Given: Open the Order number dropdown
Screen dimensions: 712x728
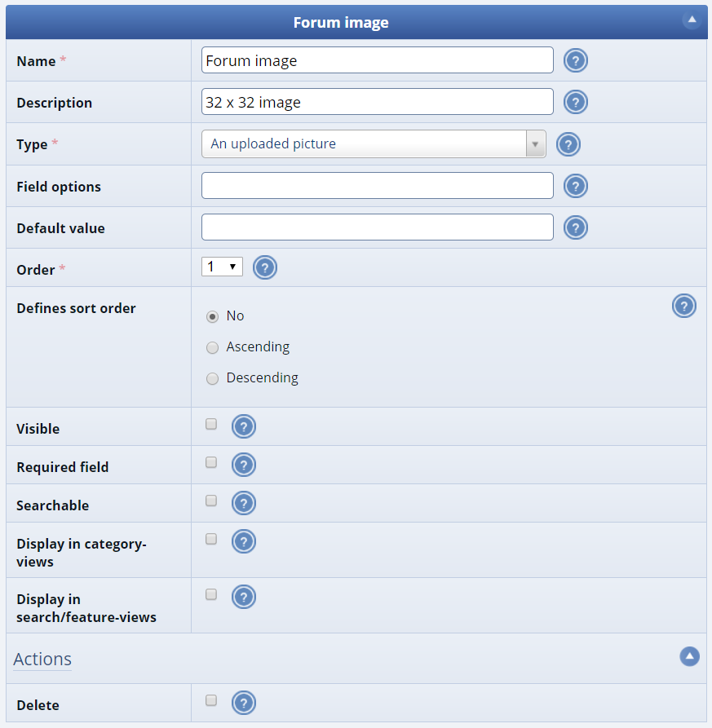Looking at the screenshot, I should [x=222, y=267].
